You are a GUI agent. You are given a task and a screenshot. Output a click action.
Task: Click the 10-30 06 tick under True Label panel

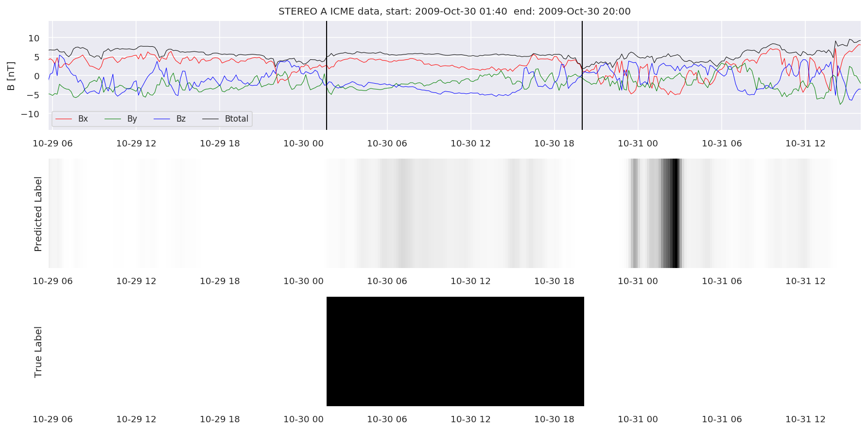(x=387, y=419)
